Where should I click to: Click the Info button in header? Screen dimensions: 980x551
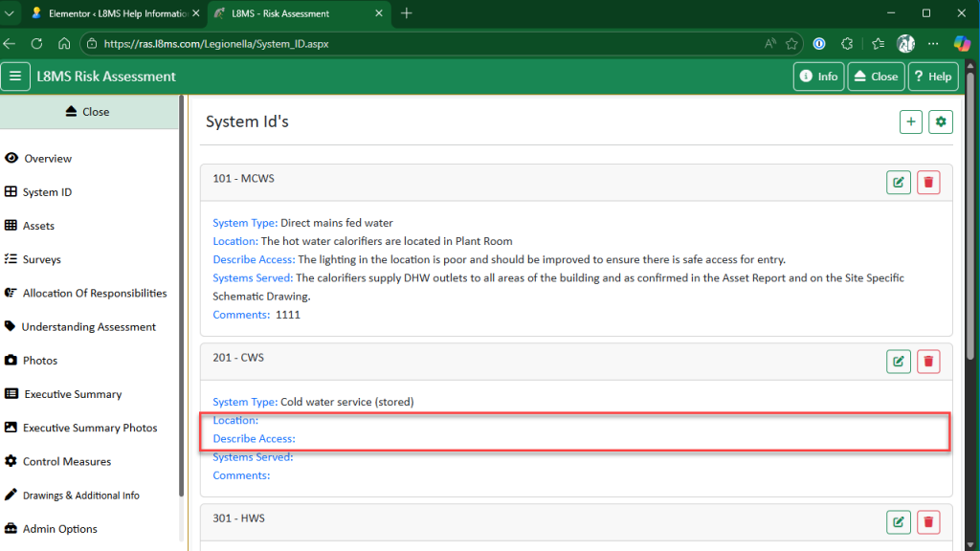pos(818,77)
